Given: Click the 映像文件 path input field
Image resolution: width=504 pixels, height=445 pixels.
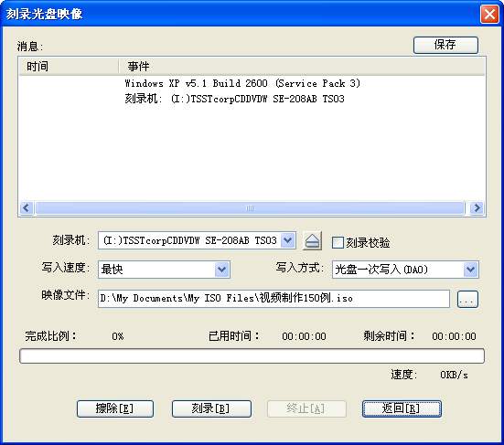Looking at the screenshot, I should tap(273, 299).
